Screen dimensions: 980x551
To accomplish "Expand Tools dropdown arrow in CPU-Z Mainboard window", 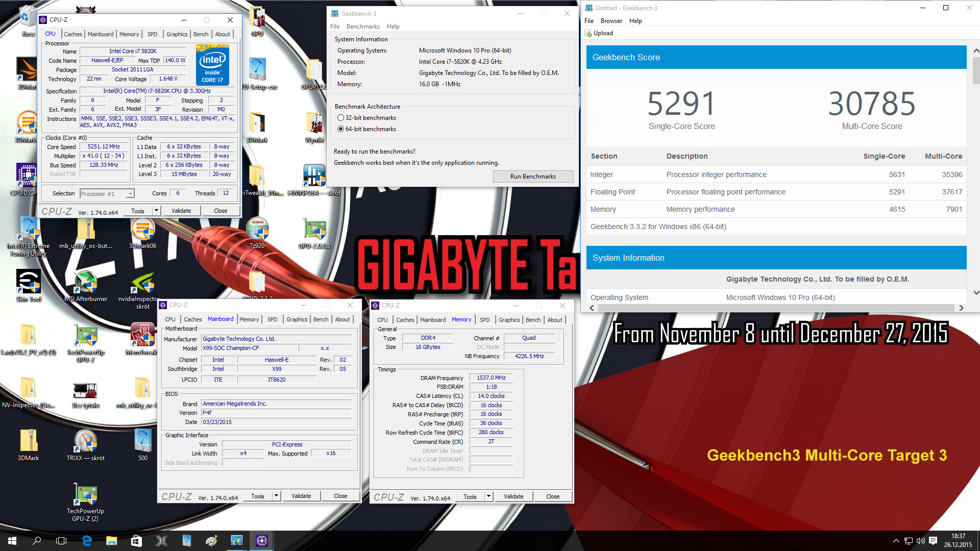I will 276,496.
